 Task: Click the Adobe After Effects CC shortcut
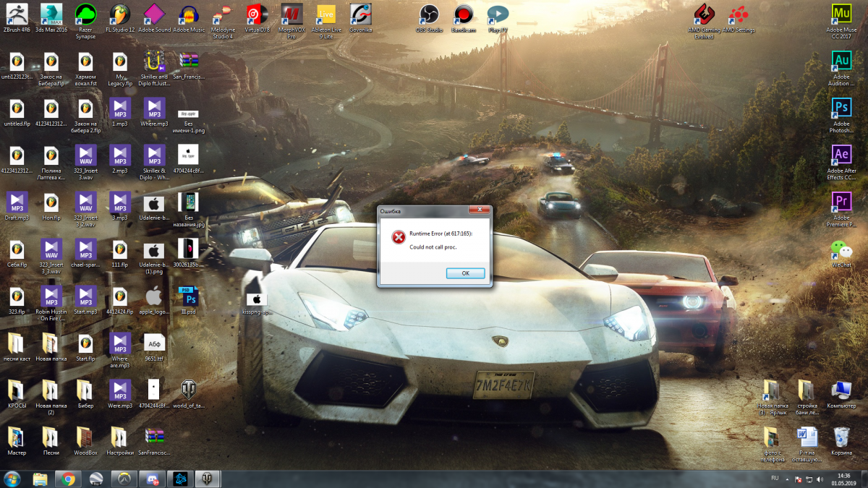point(841,155)
